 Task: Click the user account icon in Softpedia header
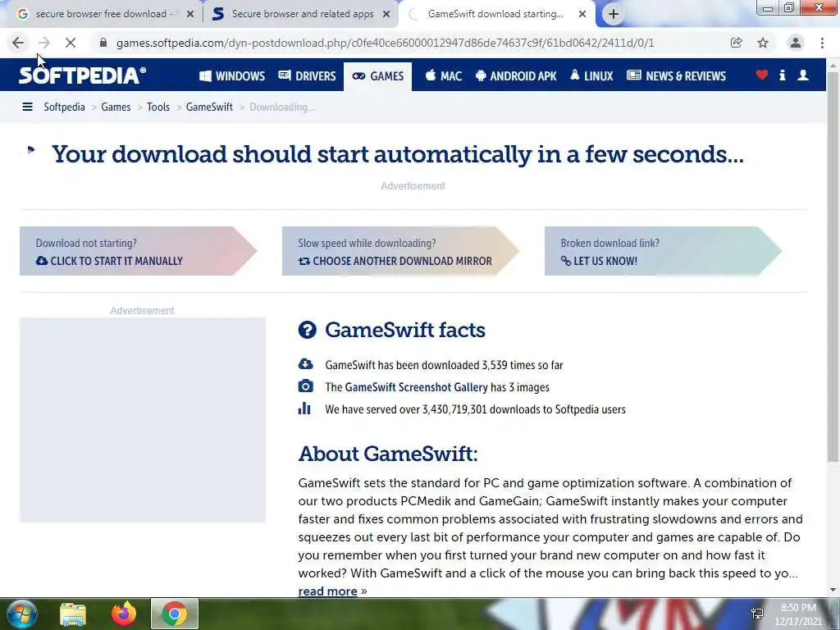[x=803, y=75]
